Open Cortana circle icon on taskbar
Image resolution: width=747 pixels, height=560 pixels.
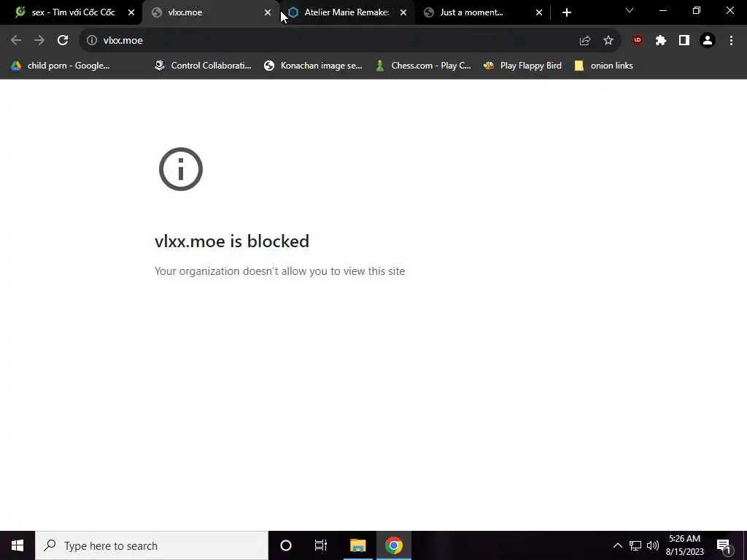(286, 545)
